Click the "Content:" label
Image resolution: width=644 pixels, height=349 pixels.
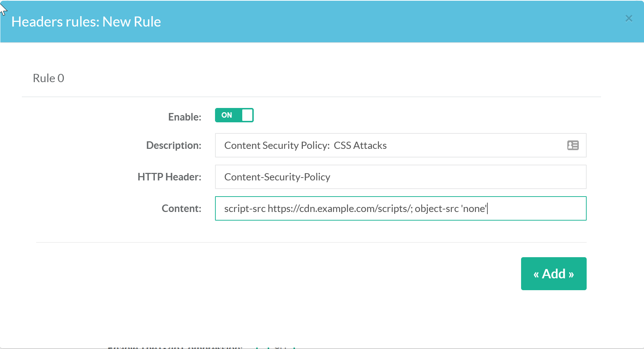181,208
